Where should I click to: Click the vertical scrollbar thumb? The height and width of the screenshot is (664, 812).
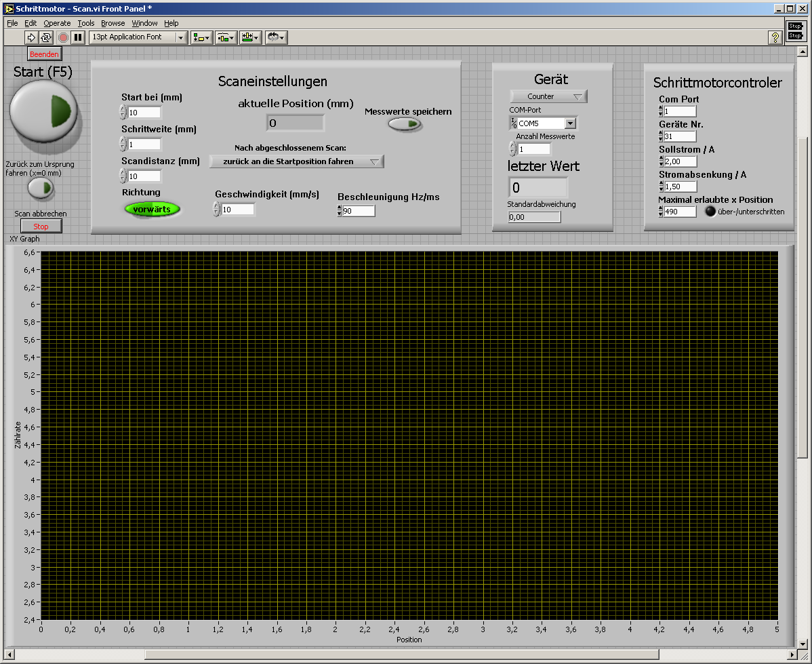point(802,298)
